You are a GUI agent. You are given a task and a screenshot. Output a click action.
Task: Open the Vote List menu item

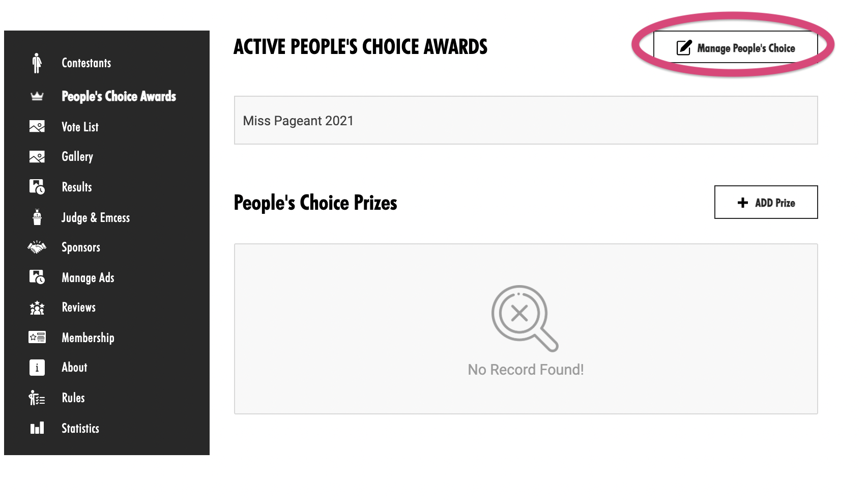pyautogui.click(x=80, y=127)
